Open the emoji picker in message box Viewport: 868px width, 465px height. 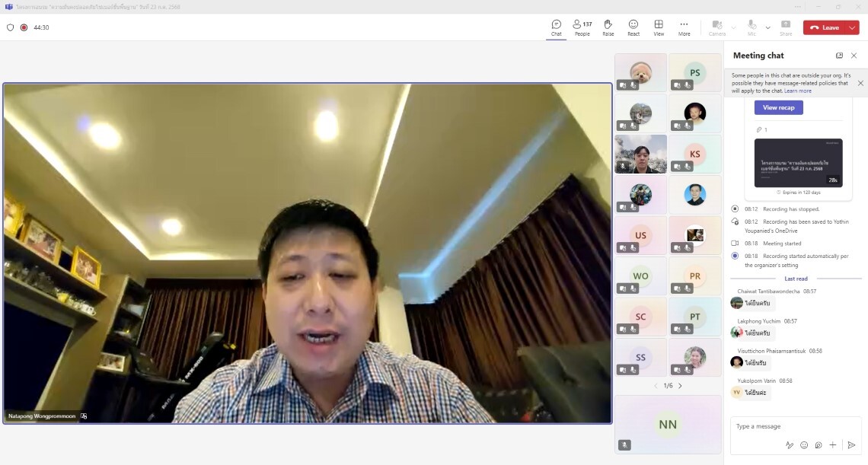pos(804,445)
